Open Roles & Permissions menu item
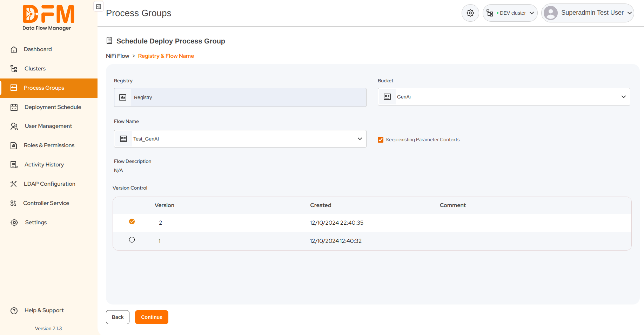Viewport: 644px width, 335px height. (x=49, y=145)
